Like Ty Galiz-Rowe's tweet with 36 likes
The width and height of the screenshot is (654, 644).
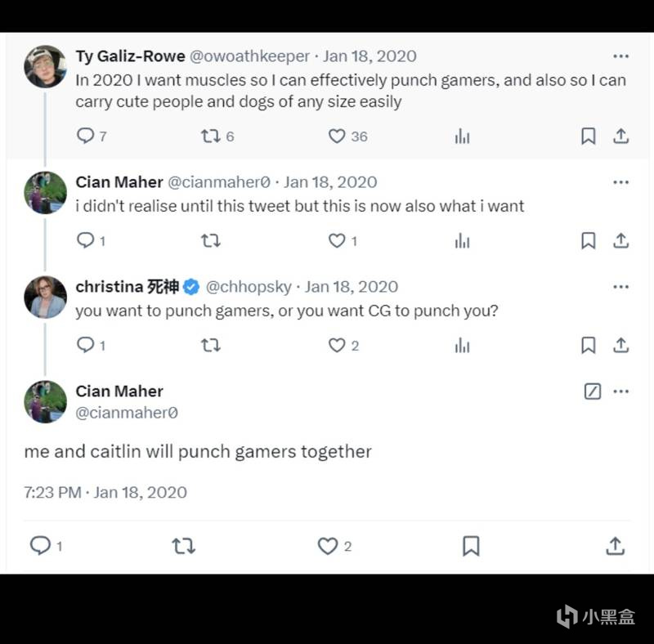coord(337,136)
